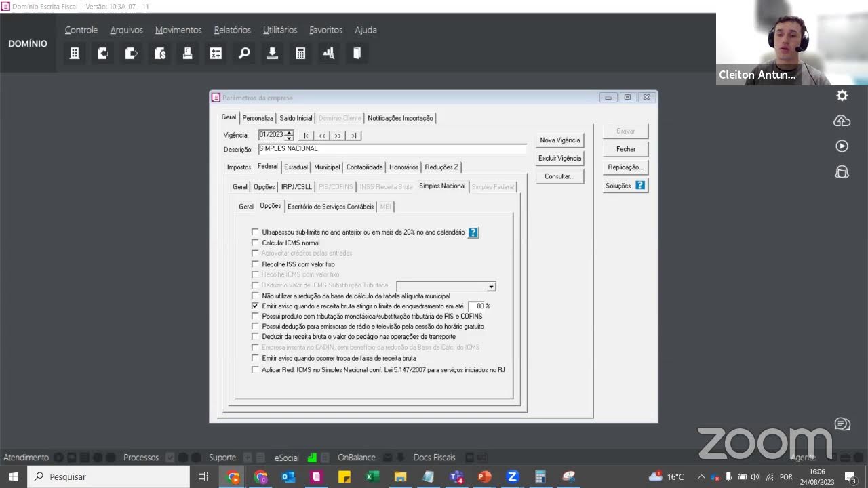Open the ICMS Substituição Tributária dropdown
Viewport: 868px width, 488px height.
coord(491,287)
